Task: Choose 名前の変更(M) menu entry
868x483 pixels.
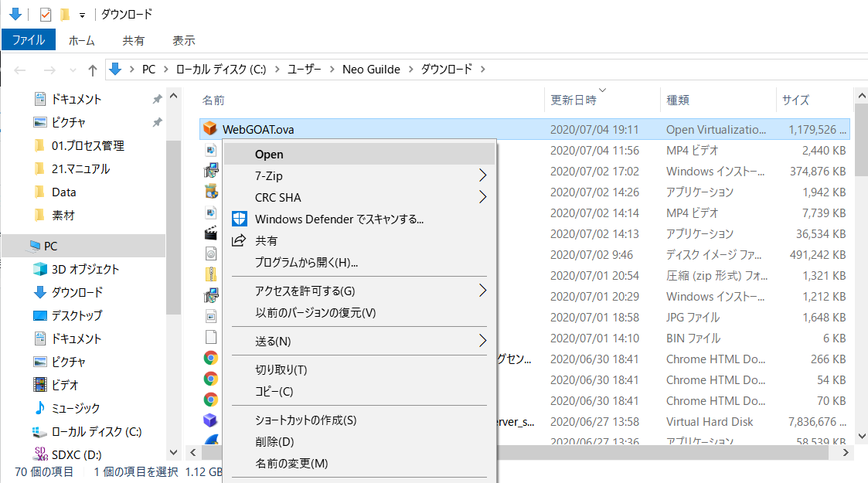Action: pos(359,463)
